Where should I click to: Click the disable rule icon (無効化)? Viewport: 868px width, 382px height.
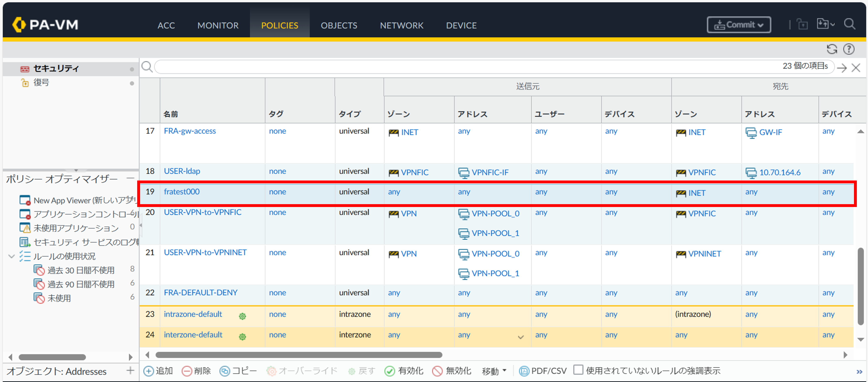click(x=437, y=371)
